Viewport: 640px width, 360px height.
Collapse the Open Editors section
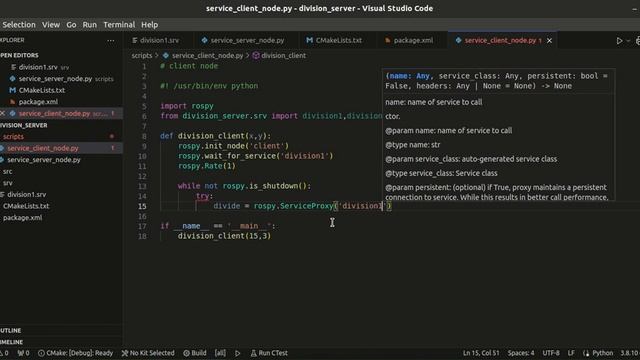coord(20,55)
